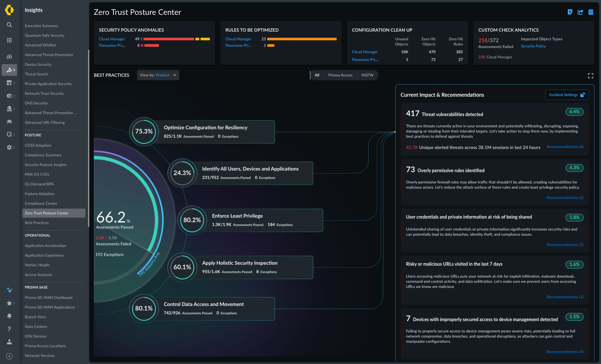Open the settings gear icon in left rail
This screenshot has width=601, height=364.
click(9, 147)
